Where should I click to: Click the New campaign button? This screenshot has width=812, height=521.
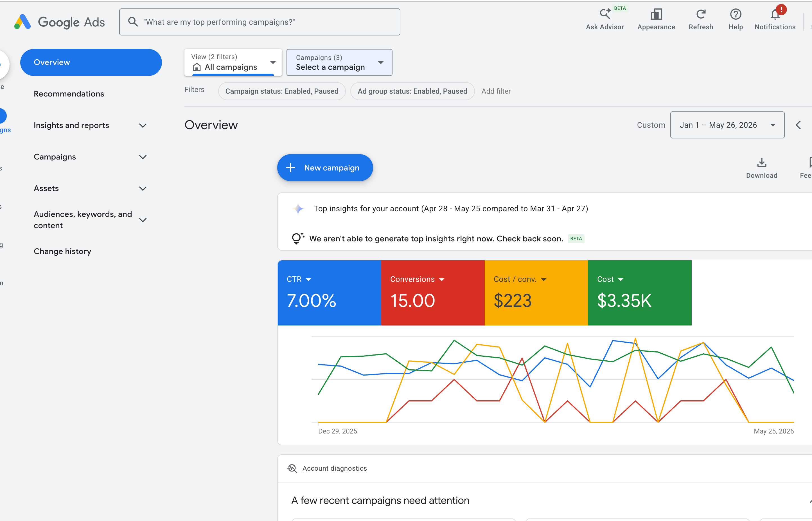[325, 168]
